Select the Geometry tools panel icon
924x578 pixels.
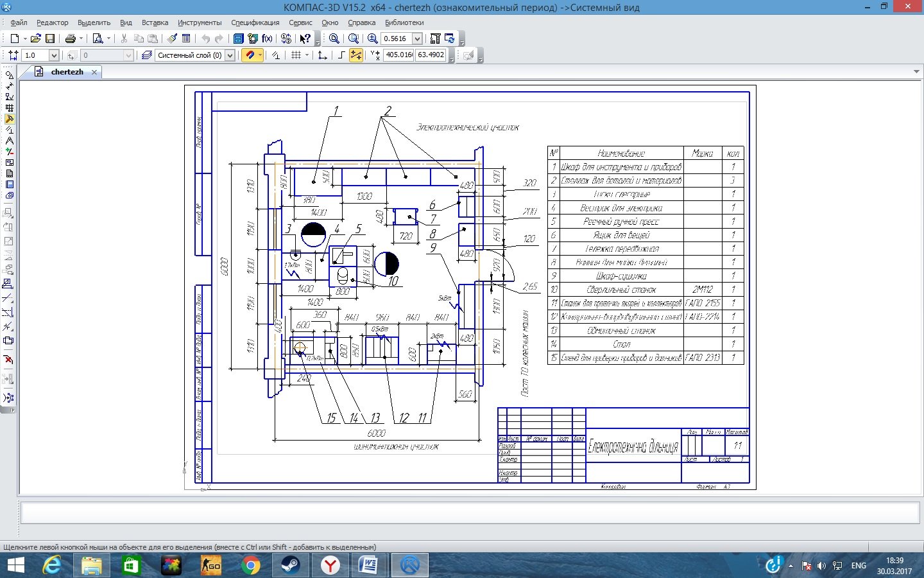click(9, 75)
